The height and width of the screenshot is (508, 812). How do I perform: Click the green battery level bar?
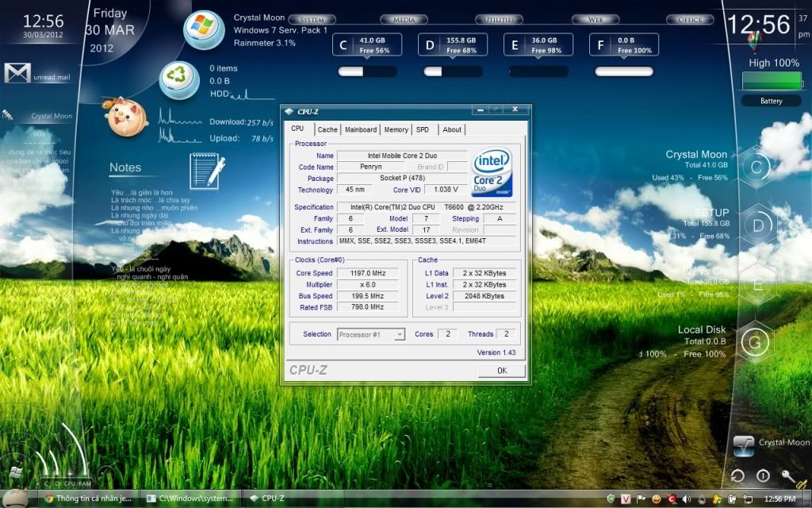(772, 82)
